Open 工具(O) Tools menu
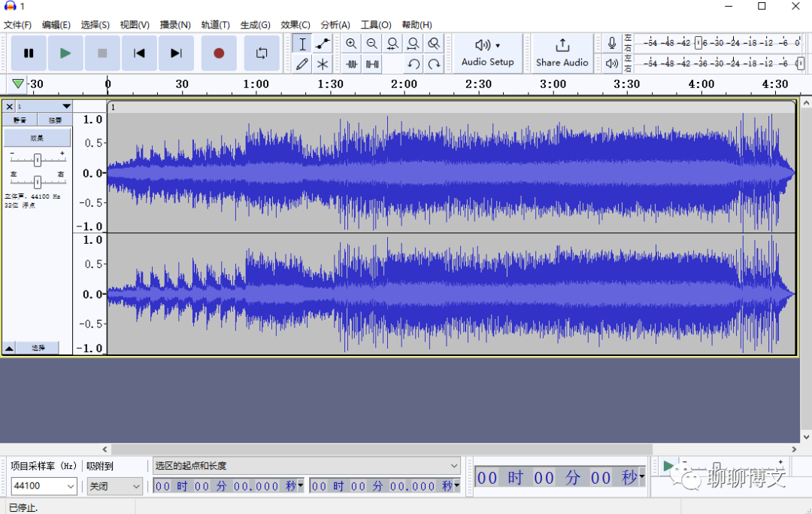The width and height of the screenshot is (812, 514). (376, 25)
